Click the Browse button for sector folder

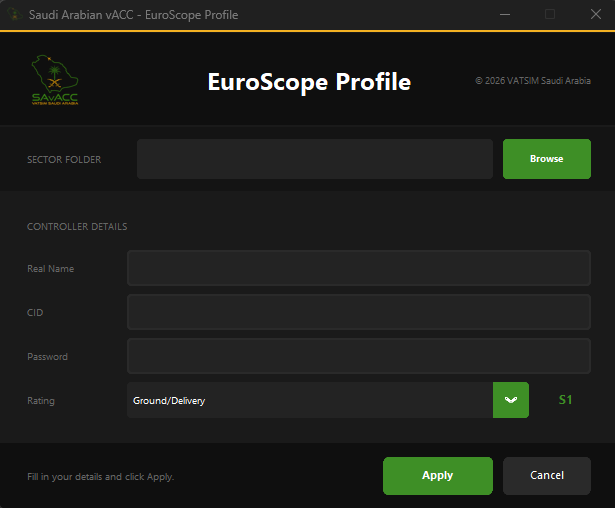547,159
